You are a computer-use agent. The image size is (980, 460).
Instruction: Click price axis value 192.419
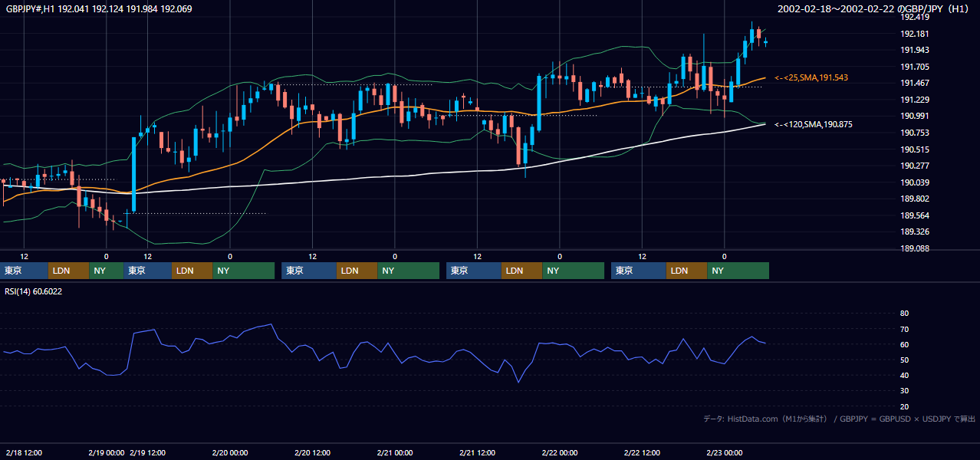[x=914, y=17]
